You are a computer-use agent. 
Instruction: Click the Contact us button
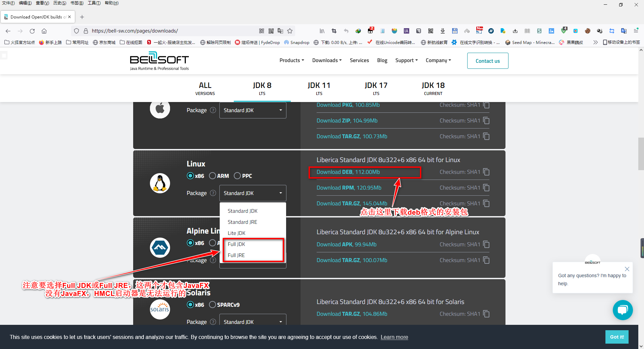point(488,61)
